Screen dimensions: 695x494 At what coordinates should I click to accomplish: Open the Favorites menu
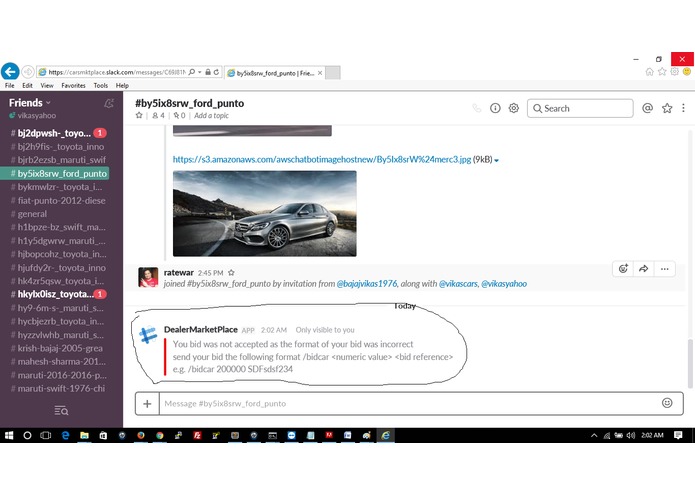pyautogui.click(x=74, y=86)
